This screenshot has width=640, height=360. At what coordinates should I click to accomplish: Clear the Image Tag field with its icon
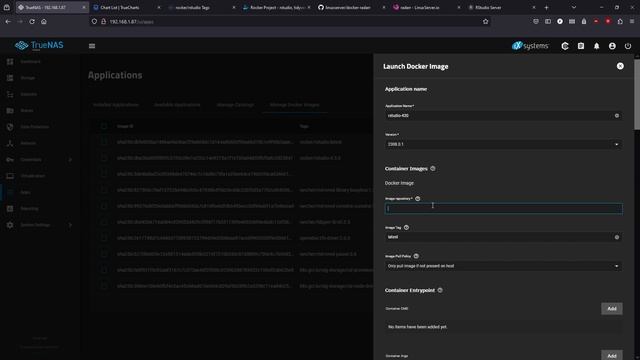coord(617,237)
